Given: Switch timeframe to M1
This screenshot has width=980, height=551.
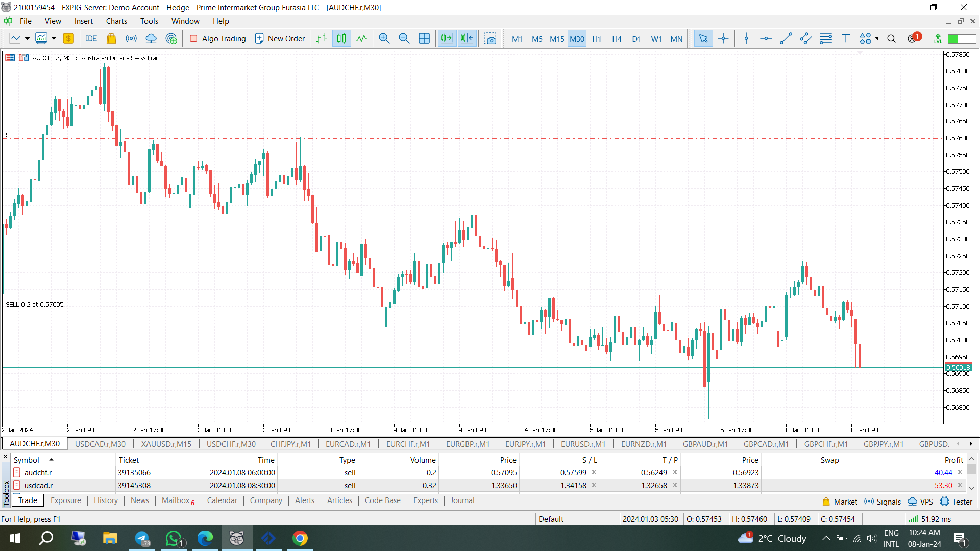Looking at the screenshot, I should click(x=517, y=39).
